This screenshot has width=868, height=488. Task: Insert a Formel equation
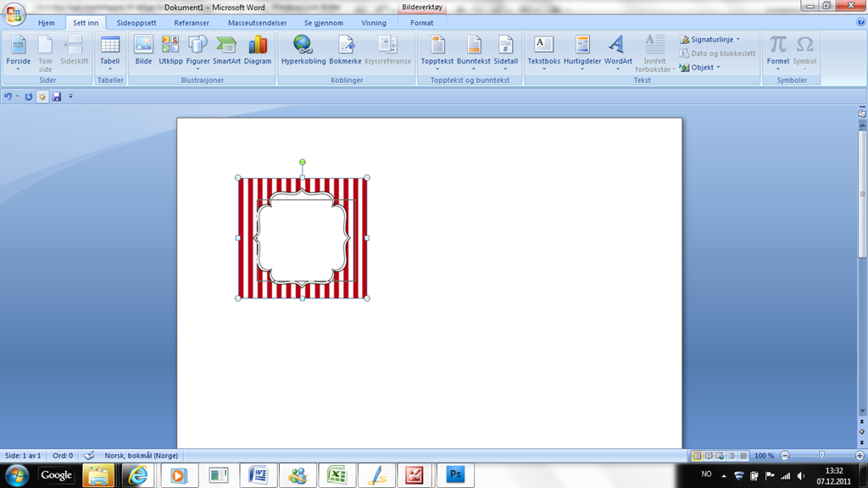(x=778, y=53)
